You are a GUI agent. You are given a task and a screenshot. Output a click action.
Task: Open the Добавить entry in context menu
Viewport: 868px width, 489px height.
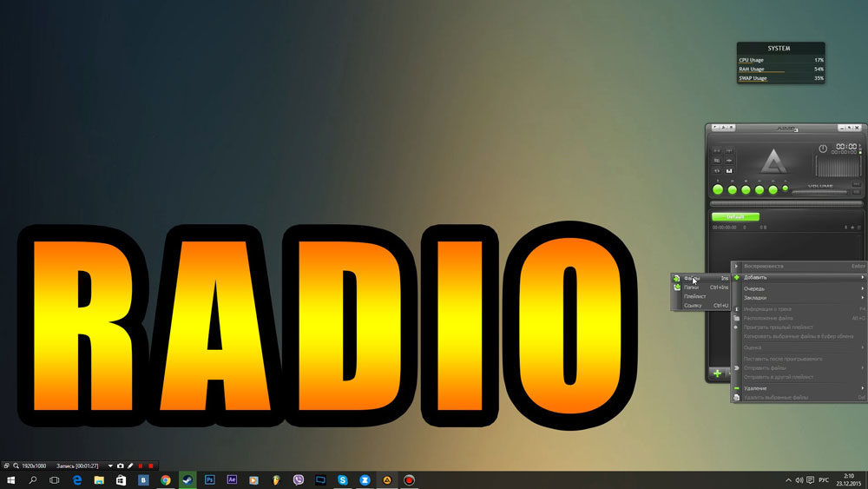(799, 277)
